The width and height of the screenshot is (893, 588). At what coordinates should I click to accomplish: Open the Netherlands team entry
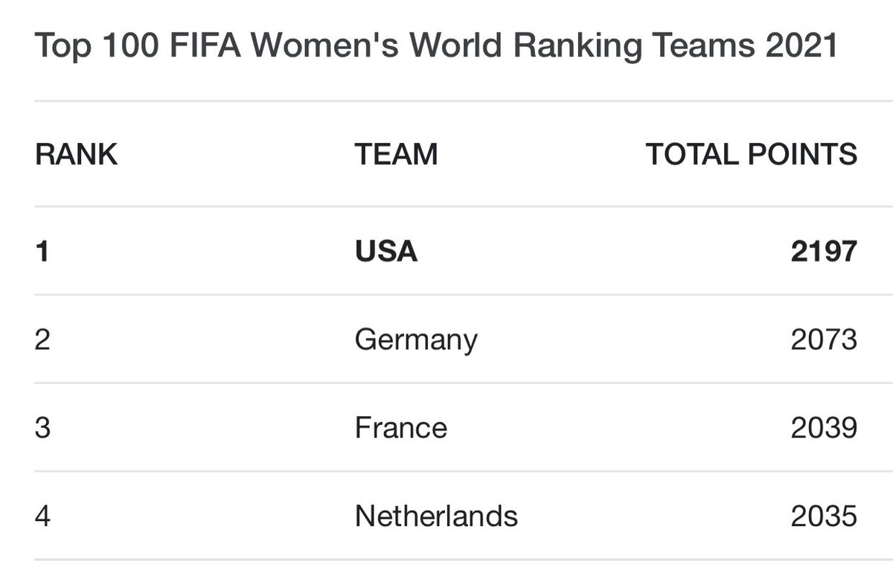click(436, 516)
